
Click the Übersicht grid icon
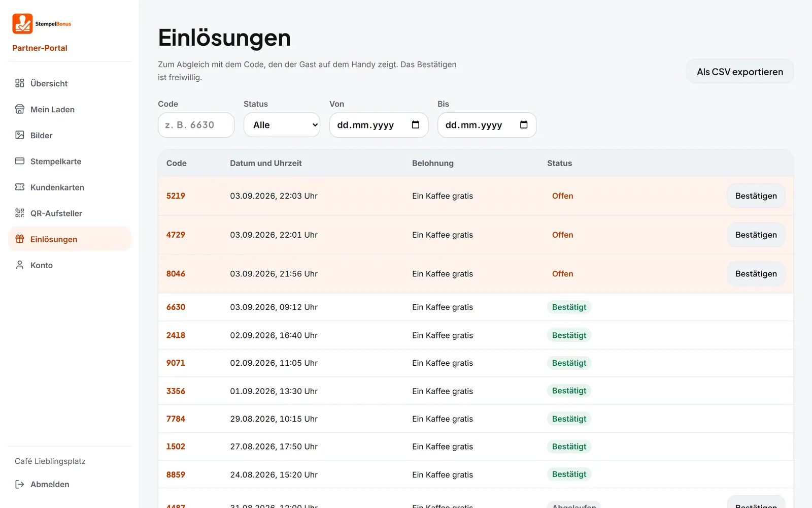[20, 83]
